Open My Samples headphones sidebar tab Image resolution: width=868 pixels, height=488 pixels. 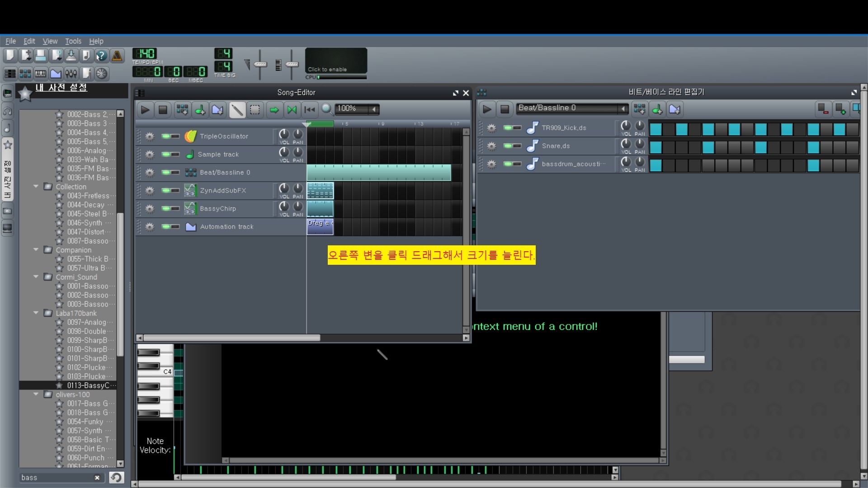coord(8,111)
